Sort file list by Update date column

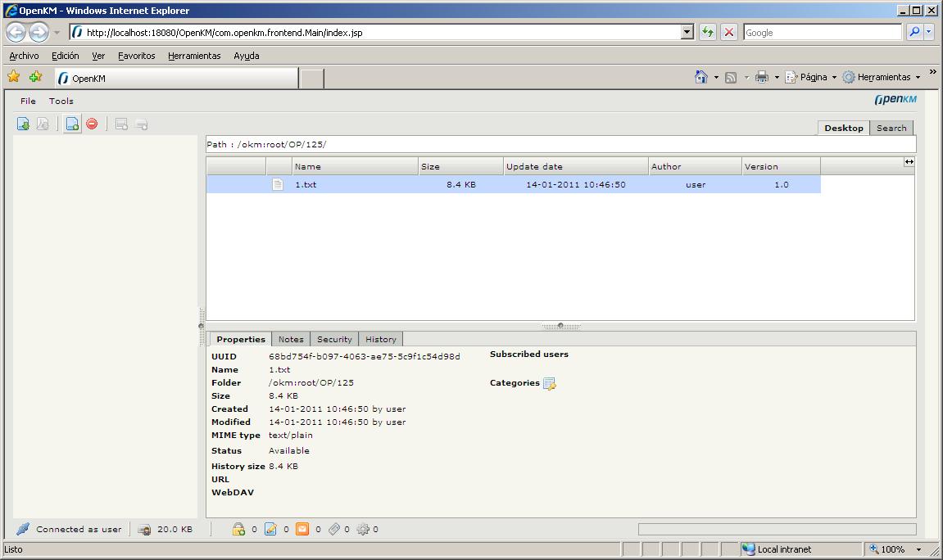click(576, 166)
